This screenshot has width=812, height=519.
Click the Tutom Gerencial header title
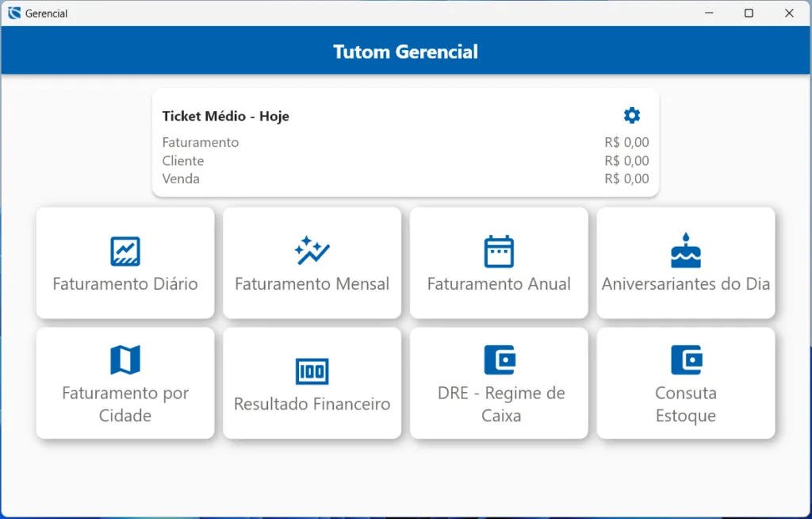(x=405, y=52)
